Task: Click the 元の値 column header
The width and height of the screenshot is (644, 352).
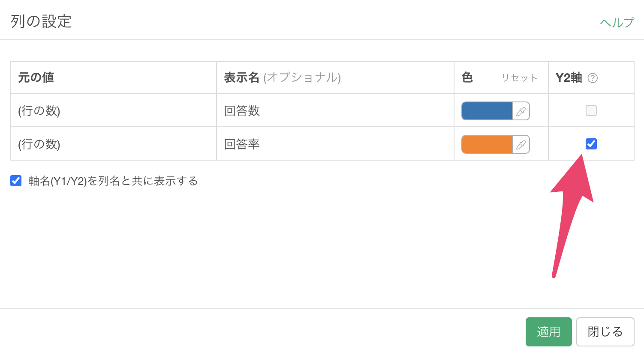Action: click(36, 78)
